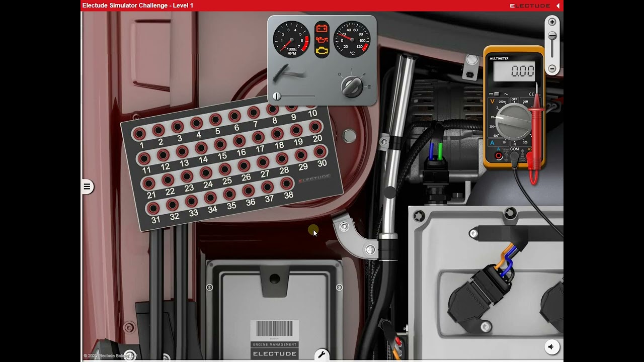644x362 pixels.
Task: Select the multimeter OFF position
Action: [x=514, y=100]
